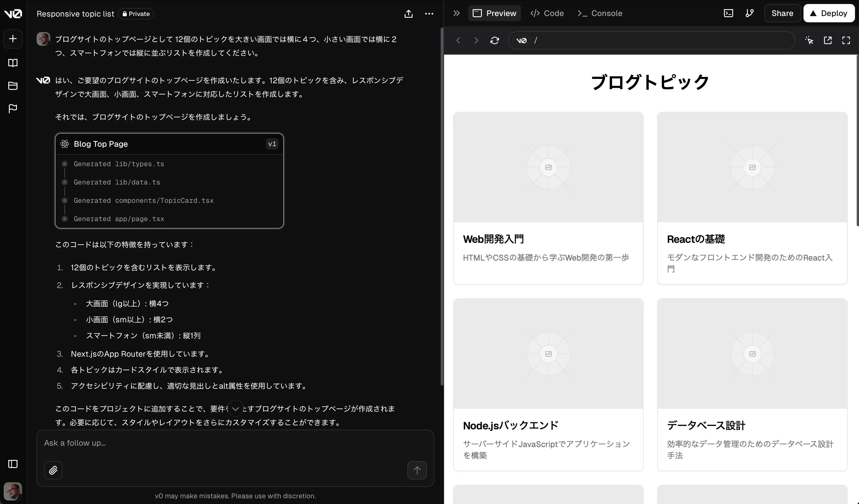This screenshot has height=504, width=859.
Task: Collapse preview panel with double chevron
Action: (456, 13)
